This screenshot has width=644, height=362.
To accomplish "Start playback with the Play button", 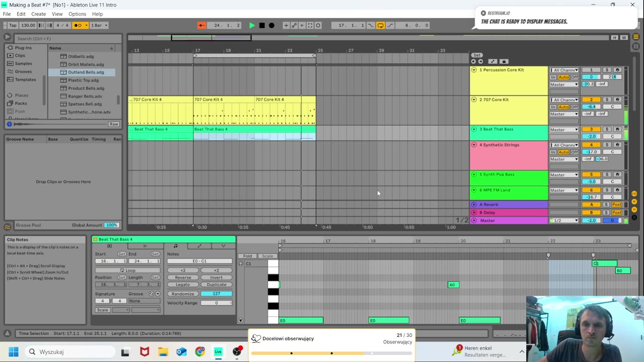I will [x=252, y=25].
